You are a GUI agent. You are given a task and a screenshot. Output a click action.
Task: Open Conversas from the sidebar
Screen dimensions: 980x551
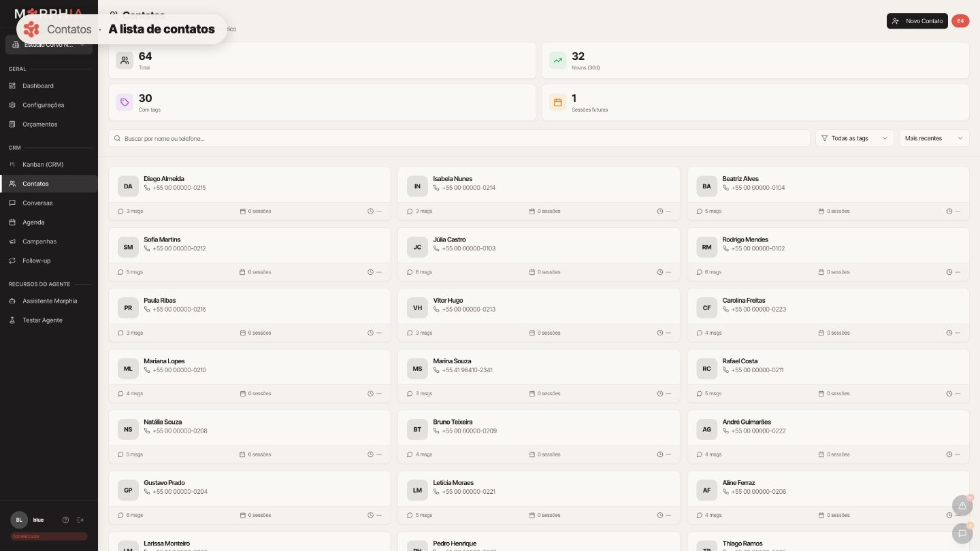pyautogui.click(x=49, y=203)
